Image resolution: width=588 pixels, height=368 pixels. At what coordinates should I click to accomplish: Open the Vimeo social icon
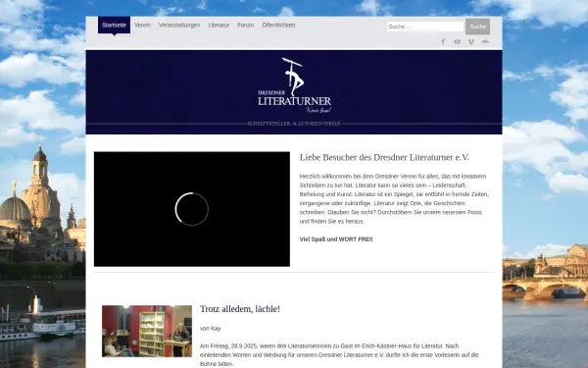coord(471,41)
